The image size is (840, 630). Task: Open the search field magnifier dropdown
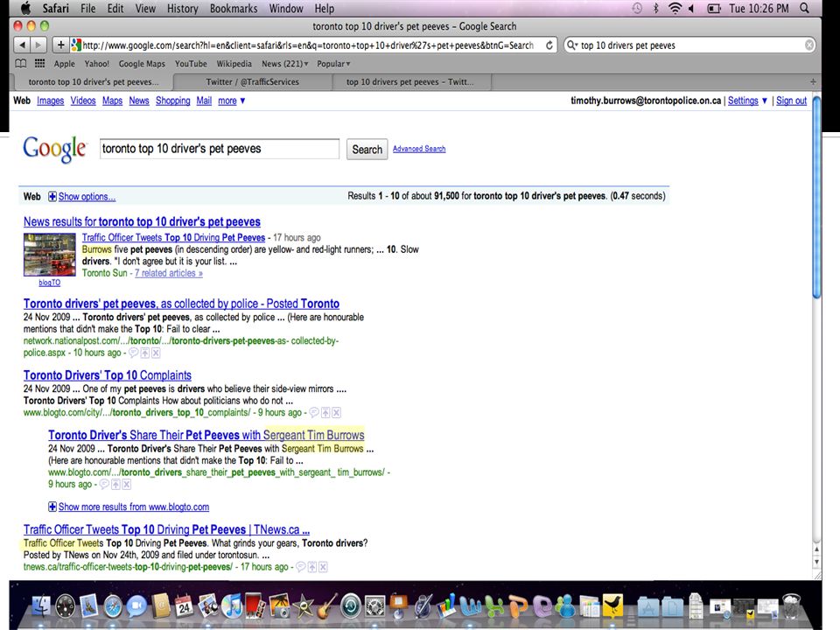(572, 45)
